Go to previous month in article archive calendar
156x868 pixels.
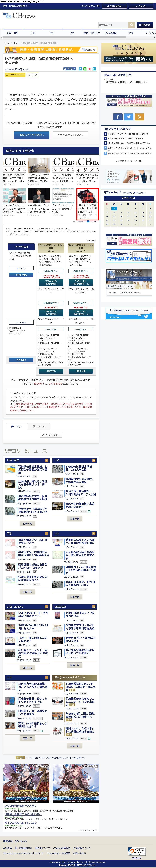coord(106,198)
